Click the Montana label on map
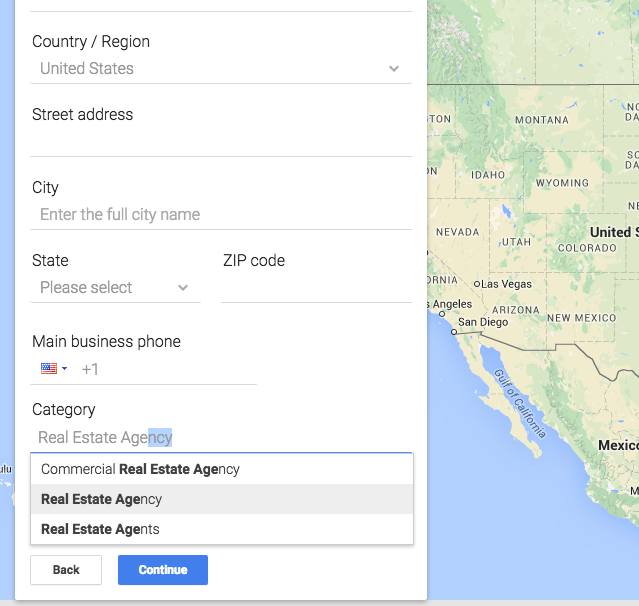Viewport: 639px width, 606px height. click(542, 120)
